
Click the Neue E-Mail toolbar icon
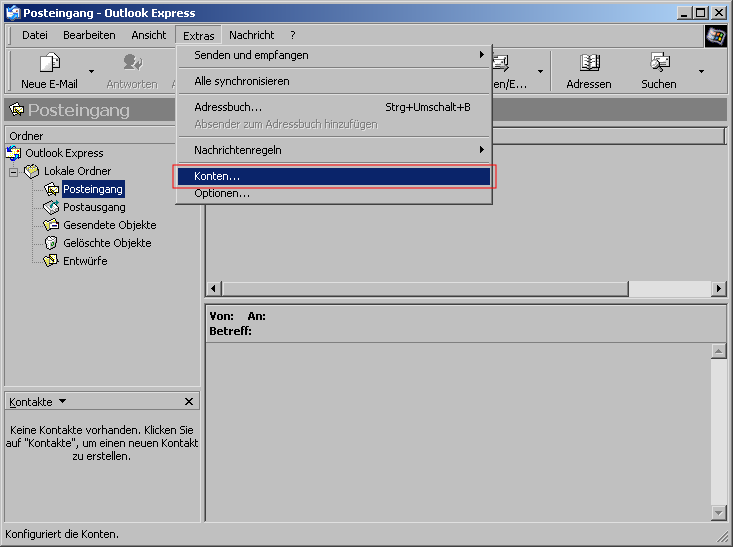point(50,63)
